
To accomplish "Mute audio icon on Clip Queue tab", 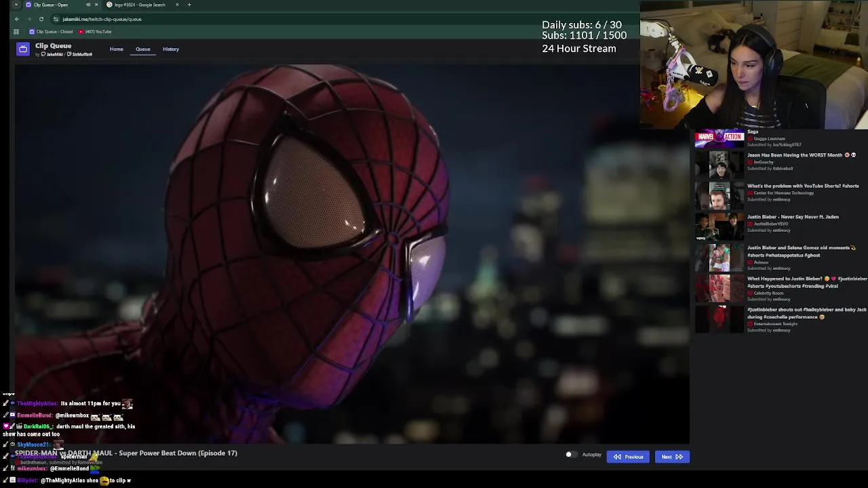I will [87, 5].
